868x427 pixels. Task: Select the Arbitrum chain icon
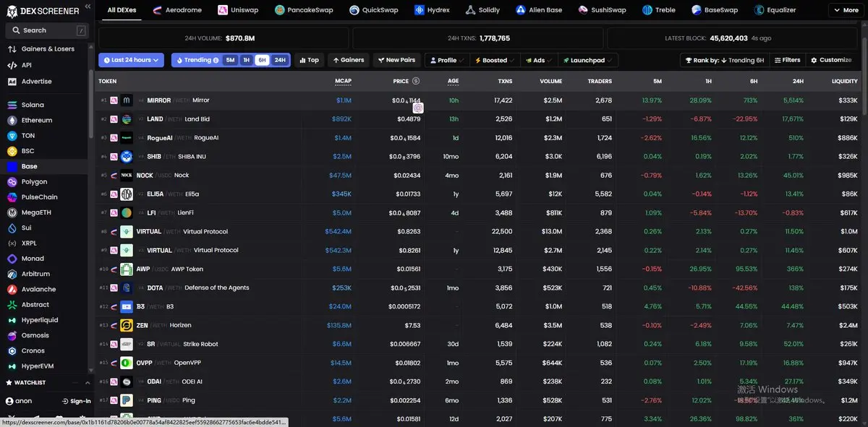[x=12, y=274]
